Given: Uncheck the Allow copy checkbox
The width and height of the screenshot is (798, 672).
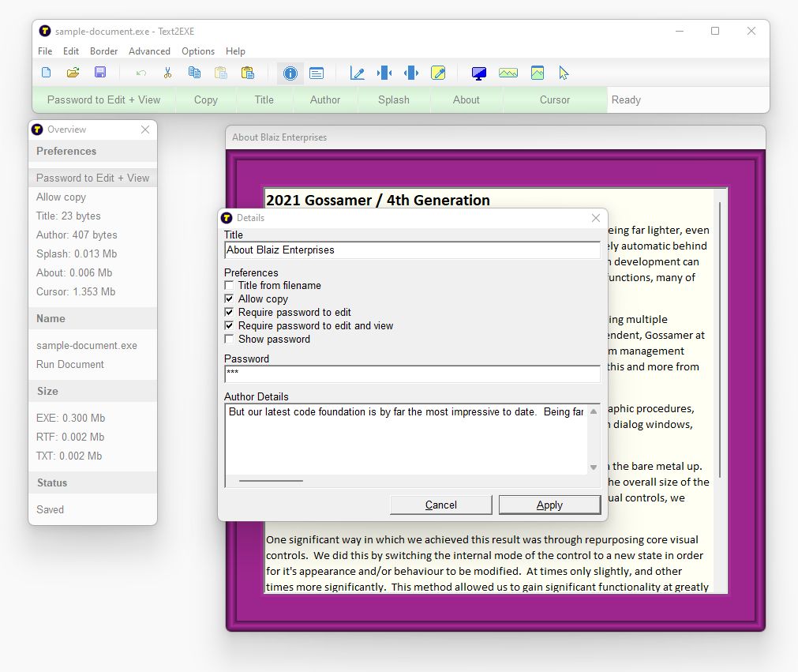Looking at the screenshot, I should click(229, 298).
